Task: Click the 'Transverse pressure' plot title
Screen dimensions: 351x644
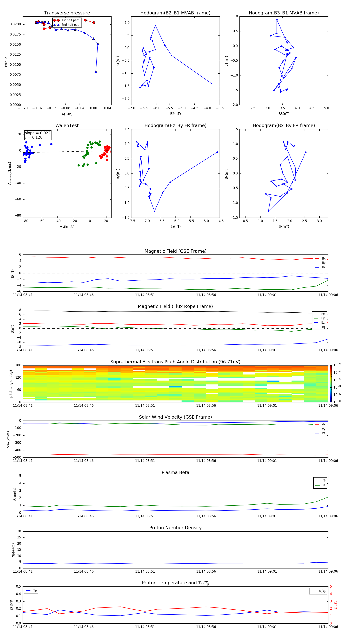Action: [67, 13]
